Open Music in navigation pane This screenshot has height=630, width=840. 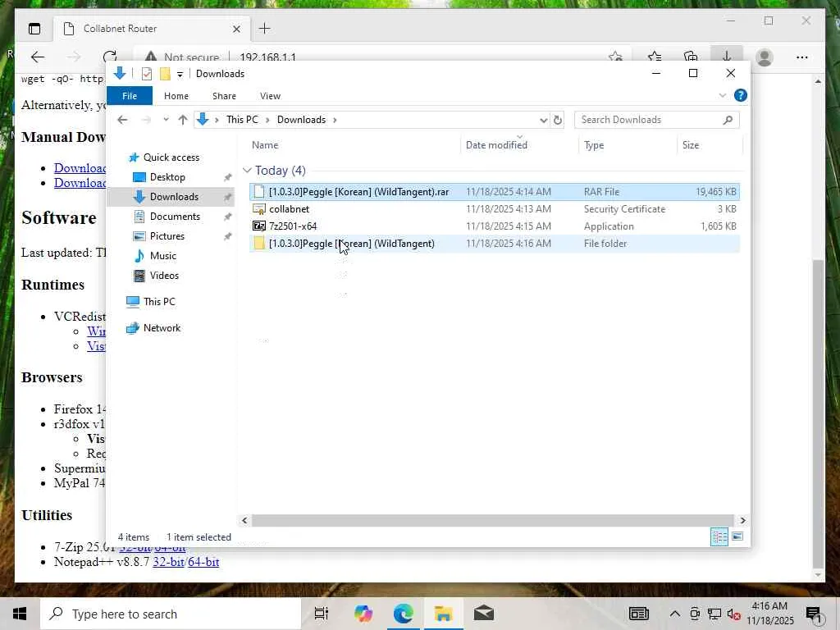click(x=163, y=256)
